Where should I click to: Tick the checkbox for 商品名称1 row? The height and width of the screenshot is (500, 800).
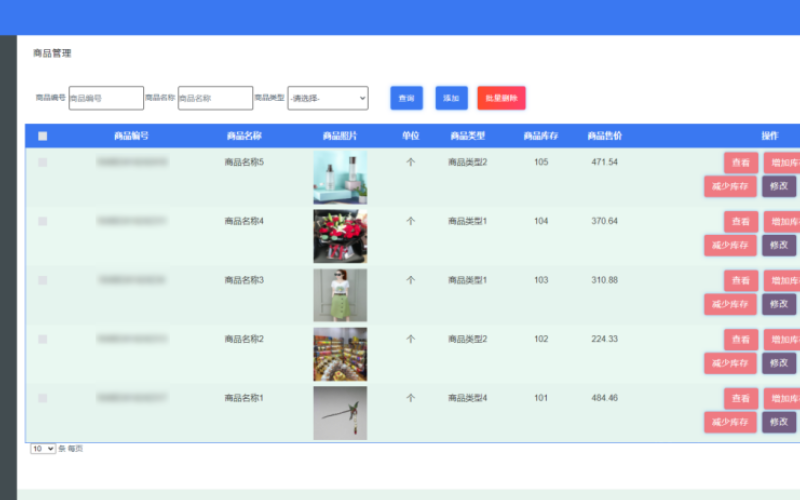coord(43,398)
